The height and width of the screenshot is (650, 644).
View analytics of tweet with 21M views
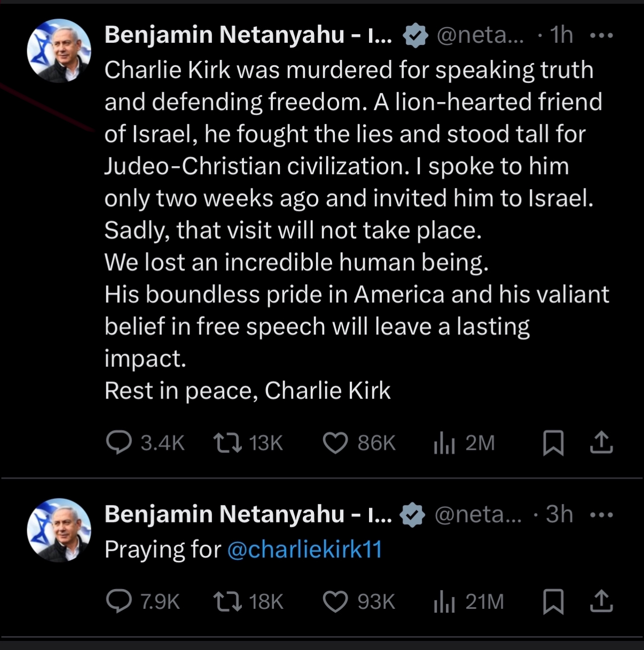point(444,601)
